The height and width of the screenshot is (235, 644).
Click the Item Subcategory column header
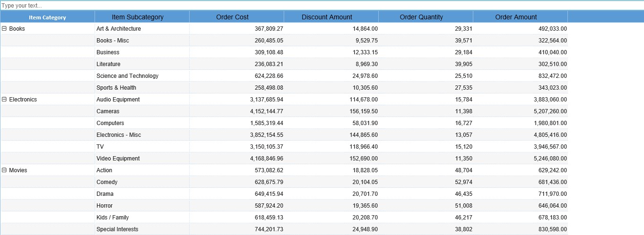click(x=138, y=17)
